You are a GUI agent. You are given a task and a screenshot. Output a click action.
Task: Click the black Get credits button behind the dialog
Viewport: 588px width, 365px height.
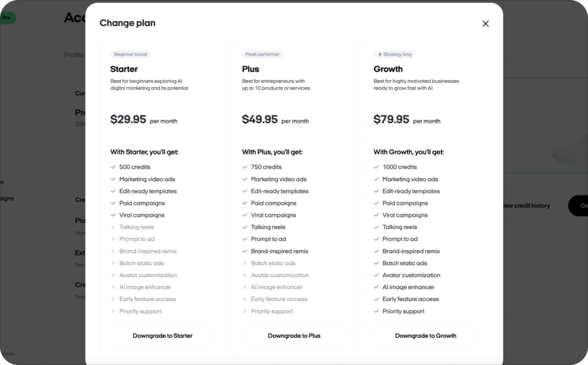pos(580,205)
